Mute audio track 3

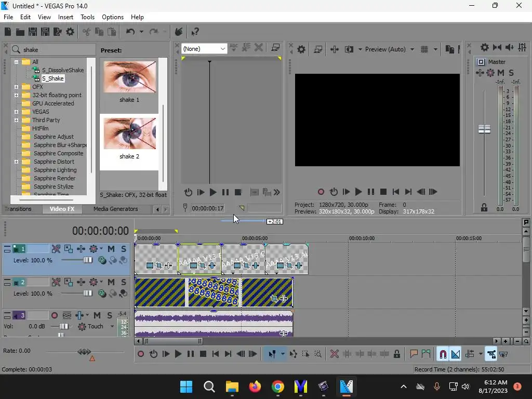coord(97,315)
